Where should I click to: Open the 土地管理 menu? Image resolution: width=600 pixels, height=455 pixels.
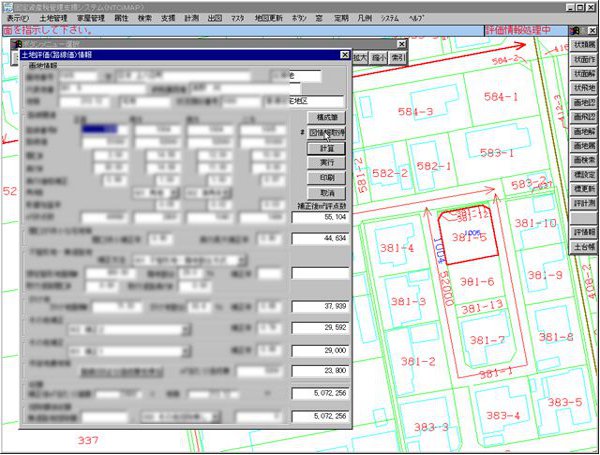pyautogui.click(x=53, y=18)
